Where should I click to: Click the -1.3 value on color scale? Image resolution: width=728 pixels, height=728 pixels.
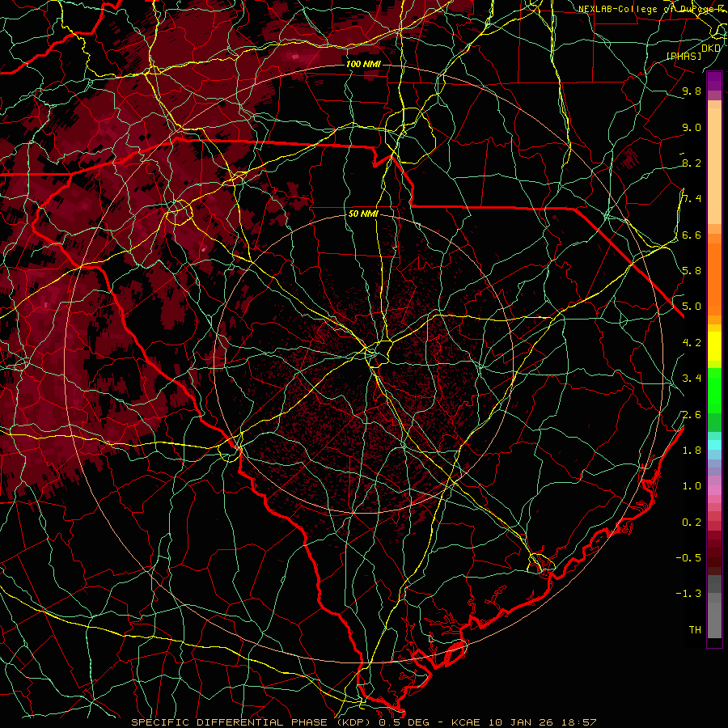[x=688, y=594]
